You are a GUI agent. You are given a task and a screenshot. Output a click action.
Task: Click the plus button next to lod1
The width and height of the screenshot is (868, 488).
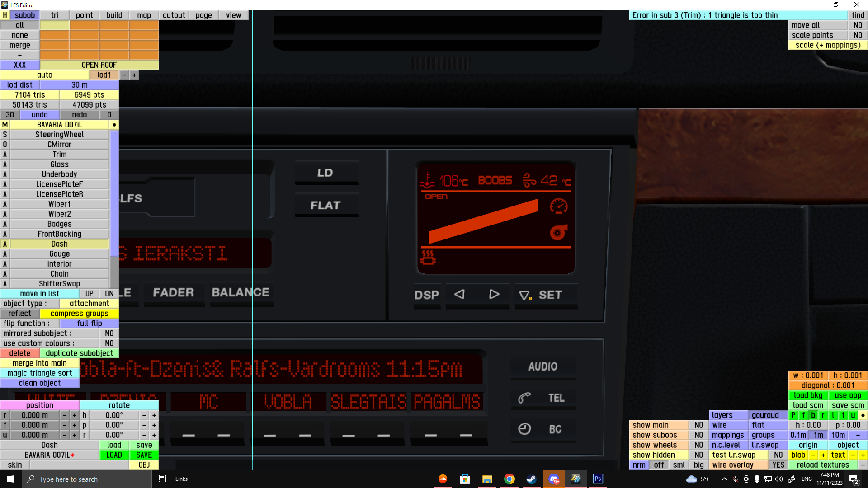coord(134,75)
